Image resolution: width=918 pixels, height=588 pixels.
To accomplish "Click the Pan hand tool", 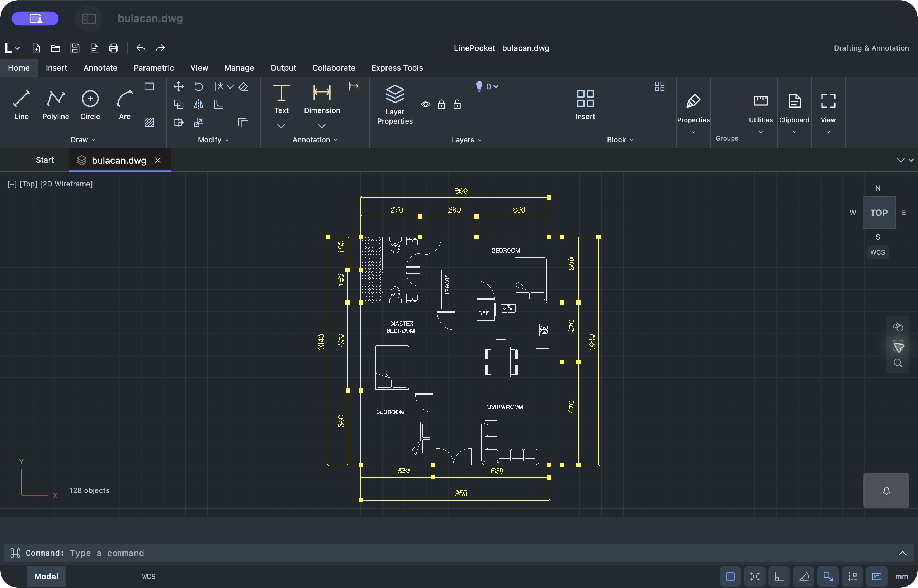I will [x=898, y=327].
